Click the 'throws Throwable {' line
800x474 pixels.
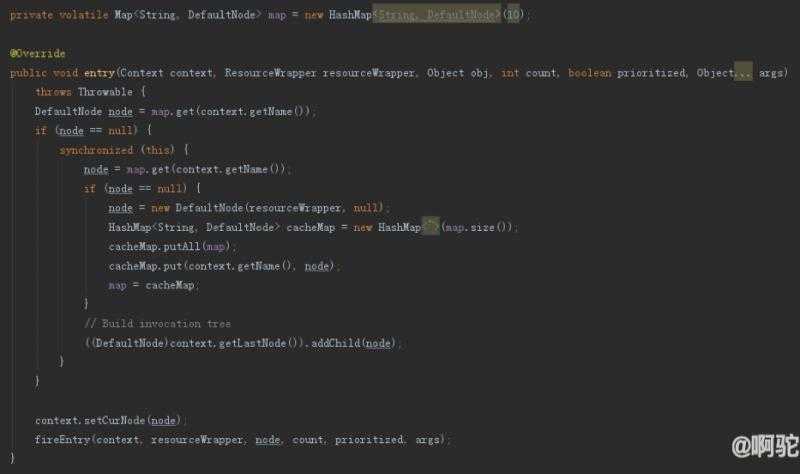[x=91, y=92]
